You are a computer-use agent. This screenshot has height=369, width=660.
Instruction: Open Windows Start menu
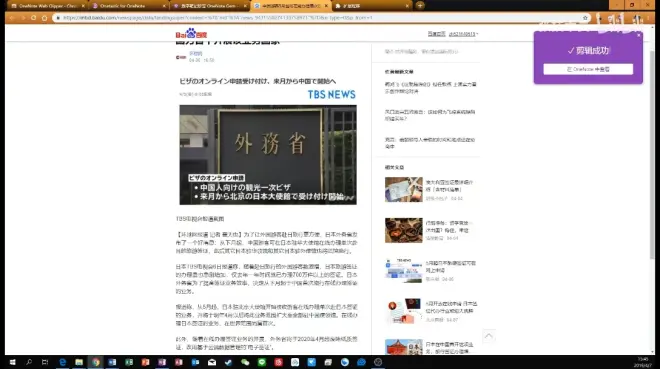(x=12, y=362)
